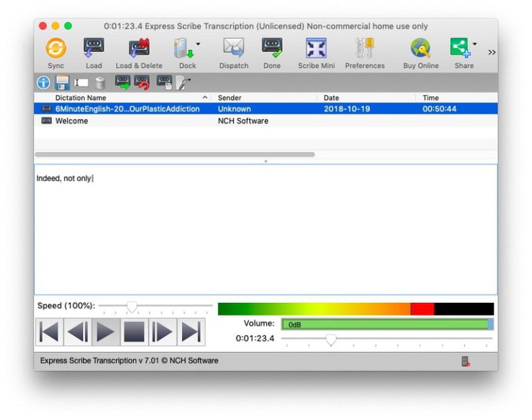The height and width of the screenshot is (420, 532).
Task: Click the cassette icon beside Welcome
Action: point(46,121)
